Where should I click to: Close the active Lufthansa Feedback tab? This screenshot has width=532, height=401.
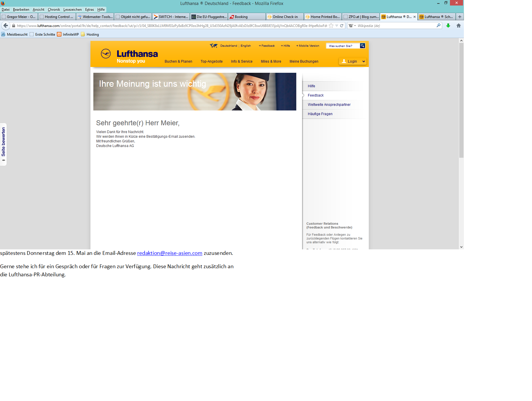point(415,17)
